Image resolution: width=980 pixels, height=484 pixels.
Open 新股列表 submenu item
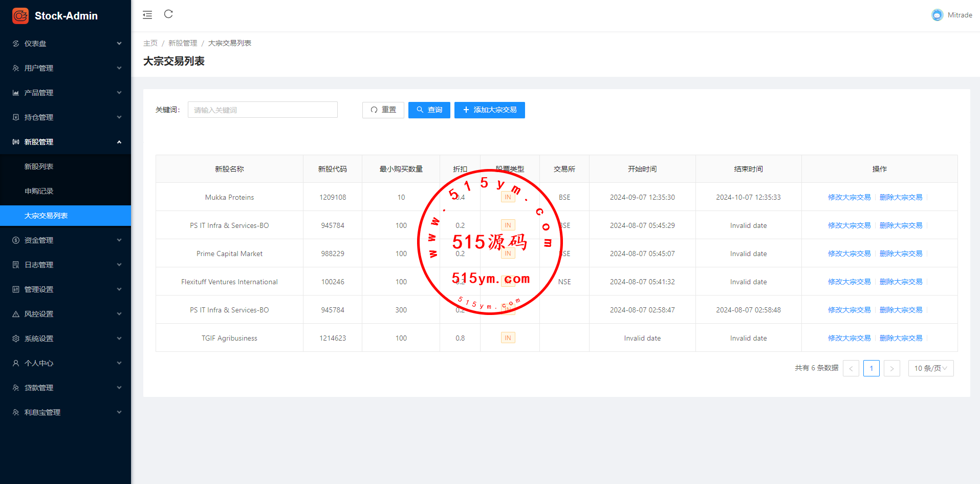pyautogui.click(x=39, y=166)
